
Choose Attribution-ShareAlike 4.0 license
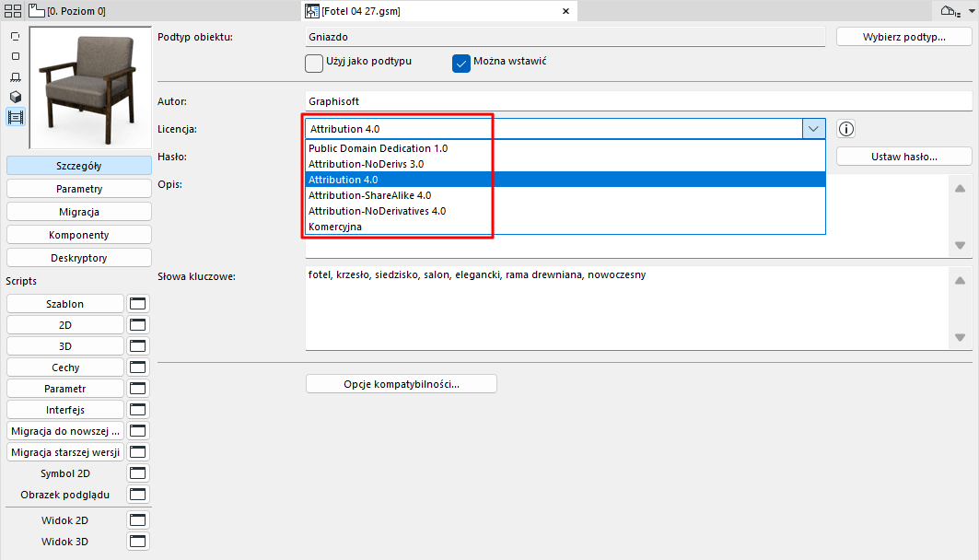(x=565, y=195)
